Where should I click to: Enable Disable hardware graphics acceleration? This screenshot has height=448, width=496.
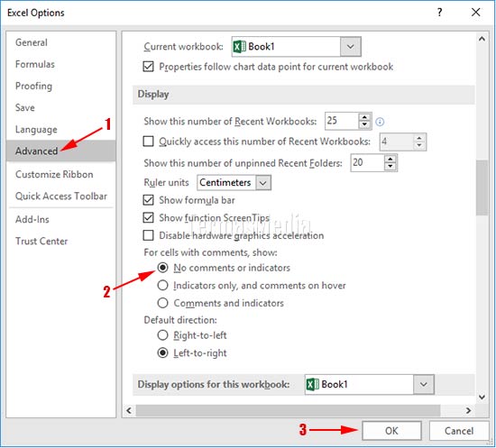(149, 235)
